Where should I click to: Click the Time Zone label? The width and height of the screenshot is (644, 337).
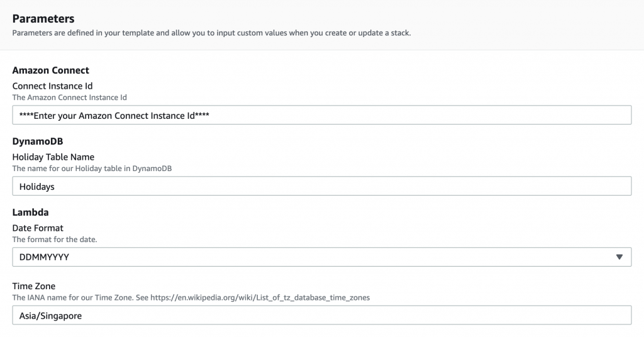[34, 286]
